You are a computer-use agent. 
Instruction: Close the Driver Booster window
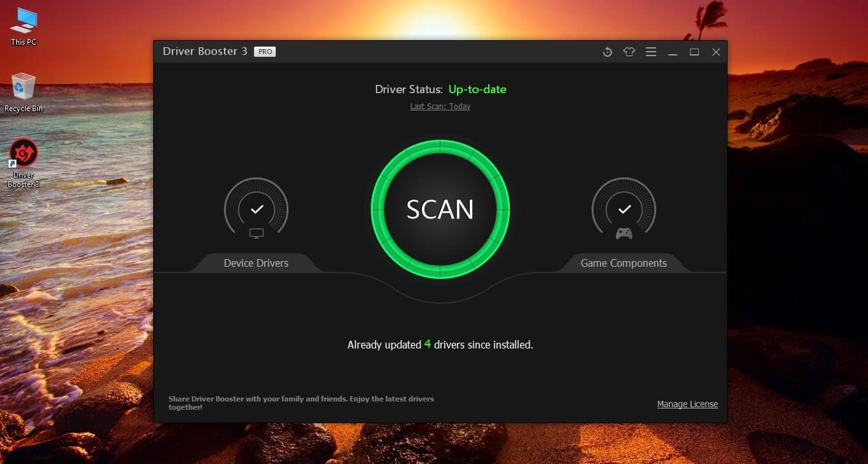tap(716, 52)
